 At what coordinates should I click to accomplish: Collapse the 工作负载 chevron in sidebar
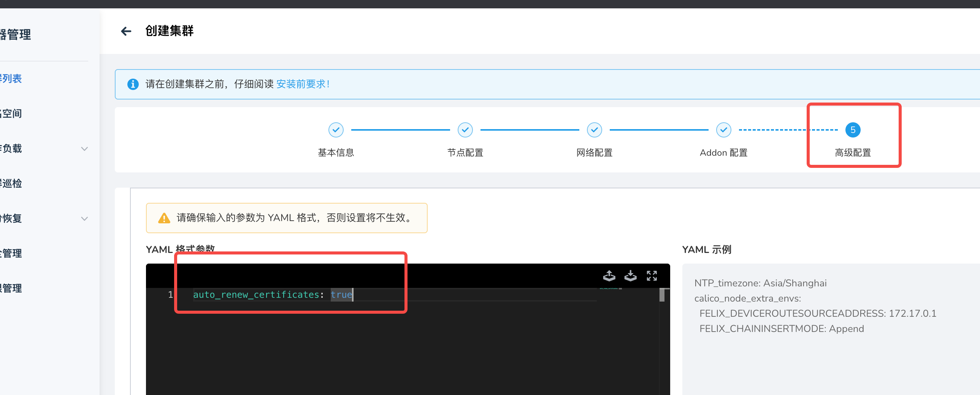[84, 149]
